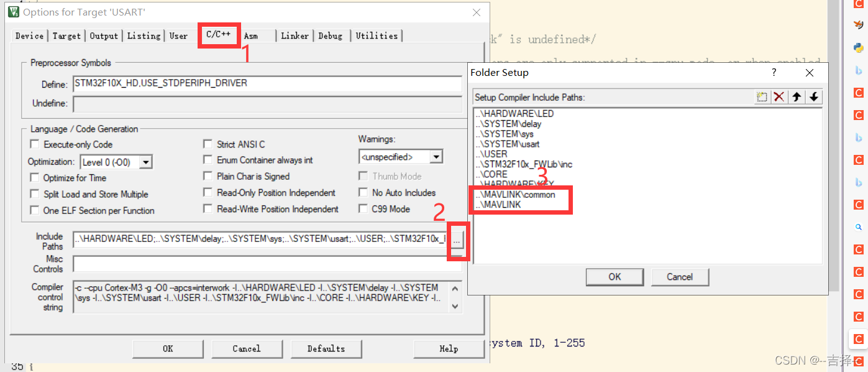Open Include Paths browse button
The width and height of the screenshot is (868, 372).
pos(457,239)
